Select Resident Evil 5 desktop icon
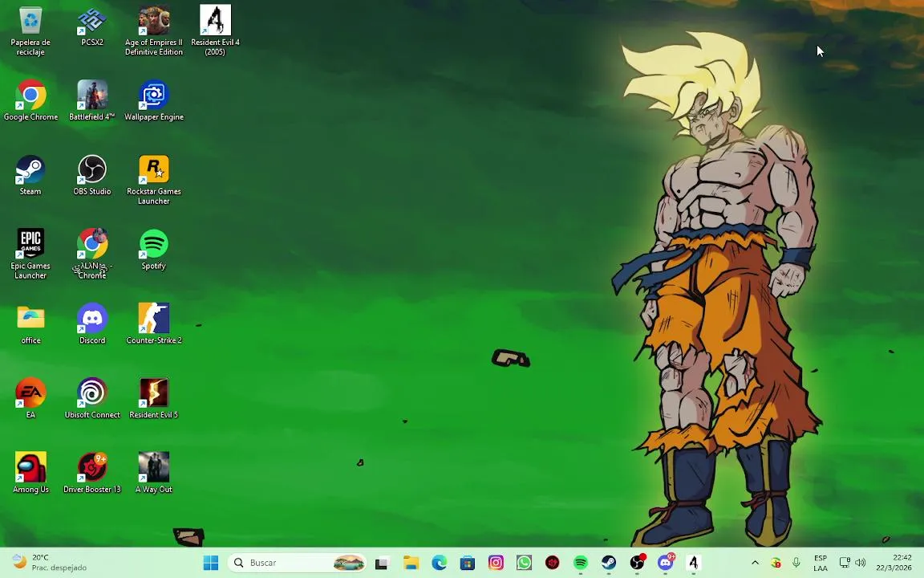924x578 pixels. coord(154,398)
